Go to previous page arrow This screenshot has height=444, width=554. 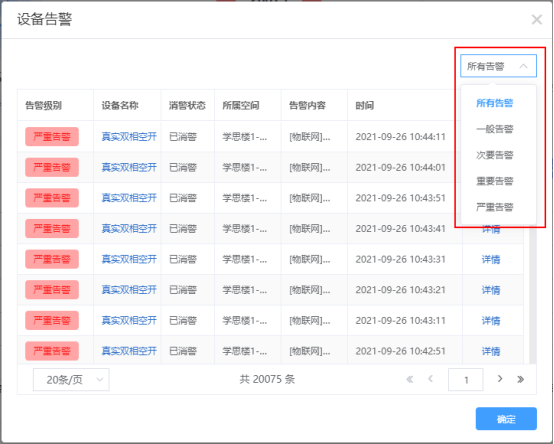(x=430, y=379)
